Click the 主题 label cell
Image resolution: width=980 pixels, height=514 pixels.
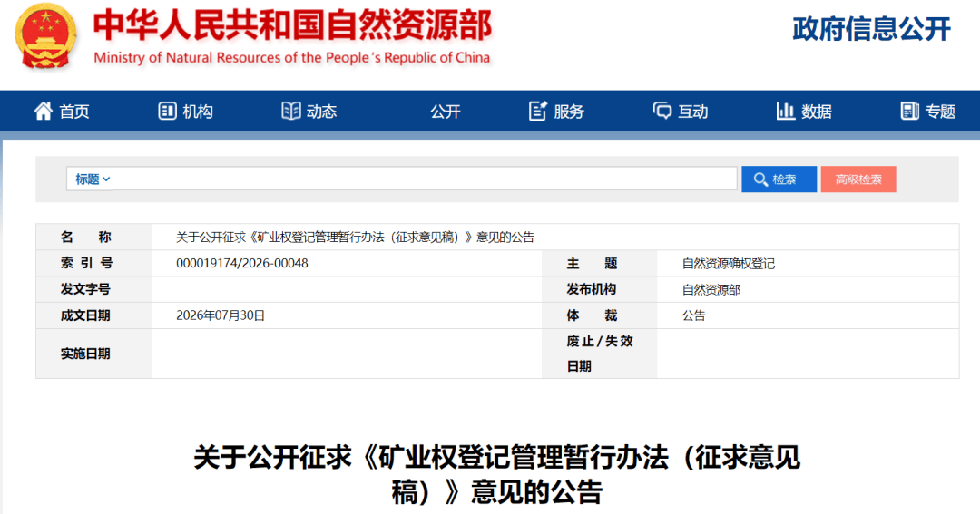pos(600,263)
